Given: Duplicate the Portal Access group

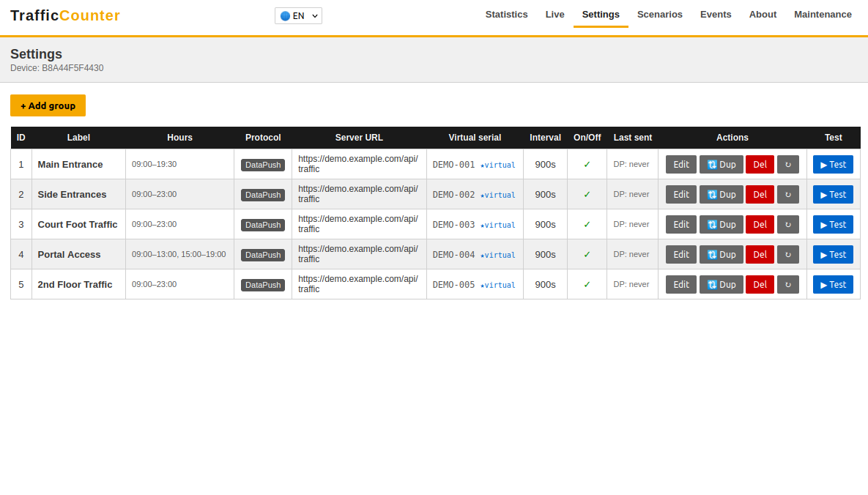Looking at the screenshot, I should 722,255.
